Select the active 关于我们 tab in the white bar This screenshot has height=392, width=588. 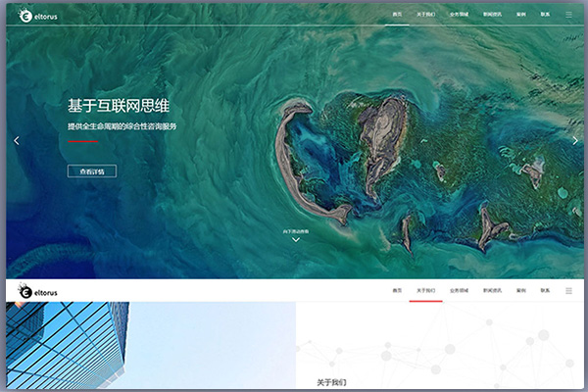click(425, 291)
